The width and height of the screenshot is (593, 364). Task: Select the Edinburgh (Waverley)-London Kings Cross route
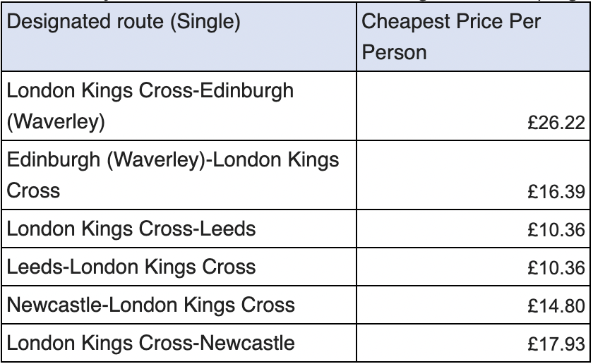[x=179, y=175]
